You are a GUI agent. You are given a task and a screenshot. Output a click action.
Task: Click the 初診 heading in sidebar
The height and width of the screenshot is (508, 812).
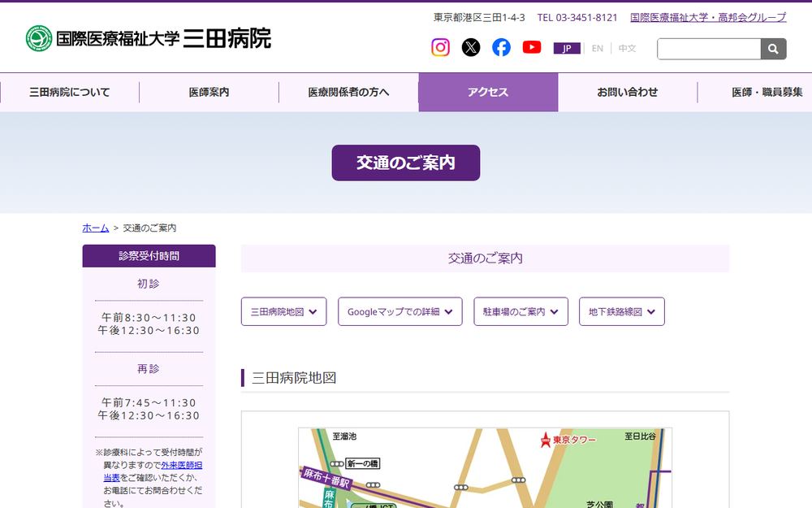(148, 284)
